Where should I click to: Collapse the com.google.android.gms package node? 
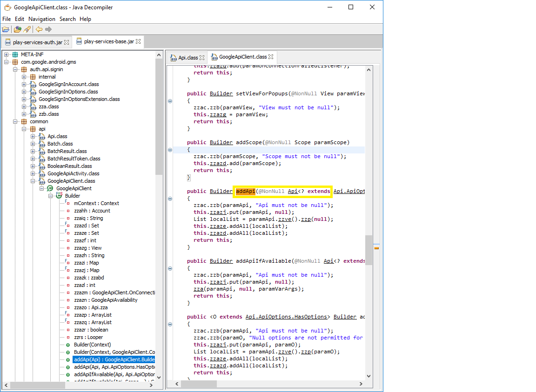(x=6, y=62)
